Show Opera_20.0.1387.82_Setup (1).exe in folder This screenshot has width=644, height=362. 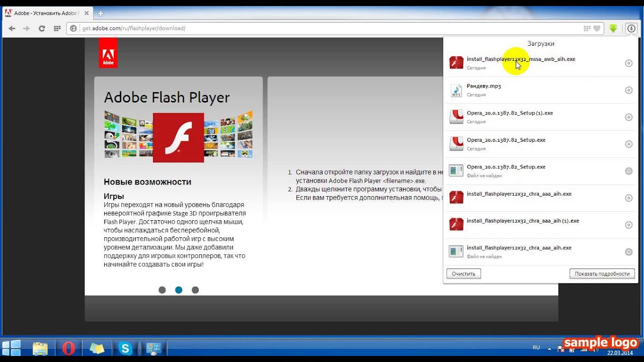(628, 117)
